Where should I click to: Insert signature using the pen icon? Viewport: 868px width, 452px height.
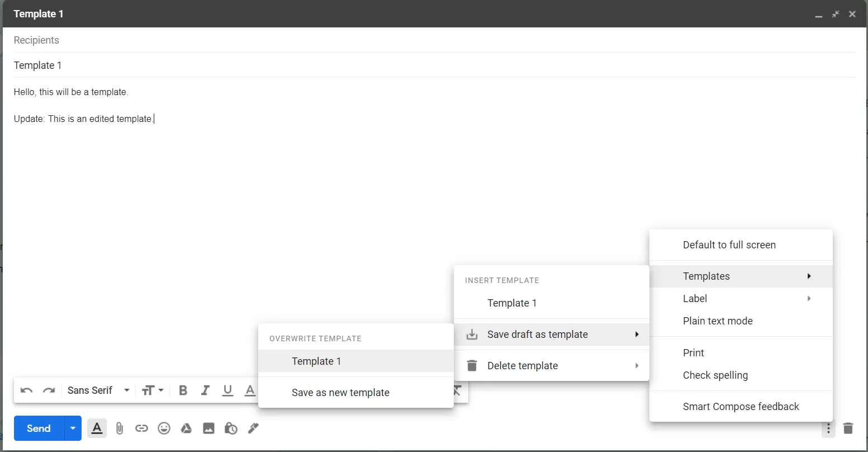pyautogui.click(x=253, y=429)
